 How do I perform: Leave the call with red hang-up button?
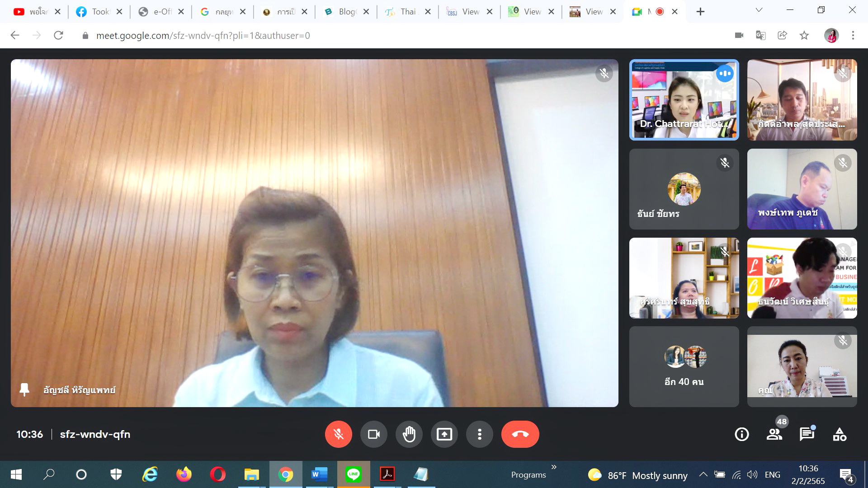(x=520, y=434)
